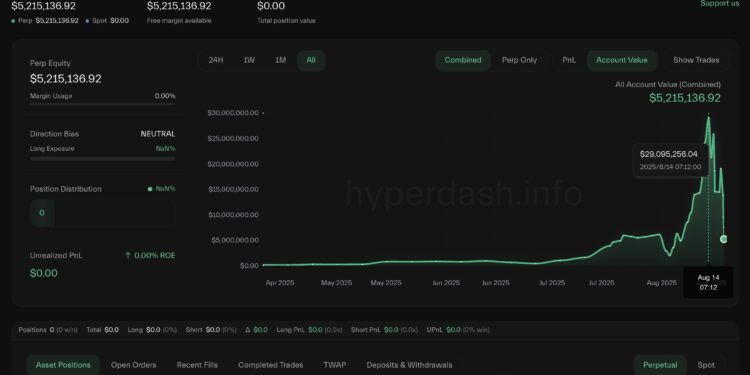750x375 pixels.
Task: Click the Margin Usage progress bar
Action: coord(102,104)
